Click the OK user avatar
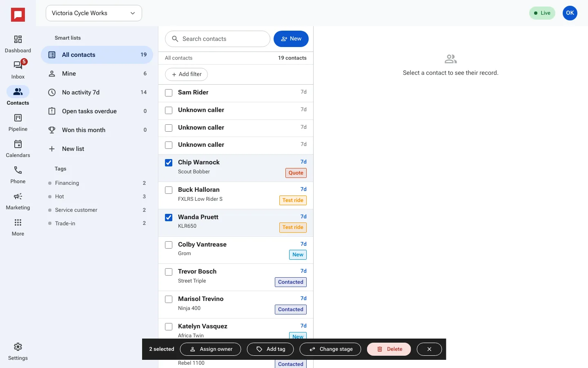The width and height of the screenshot is (588, 368). [x=570, y=13]
